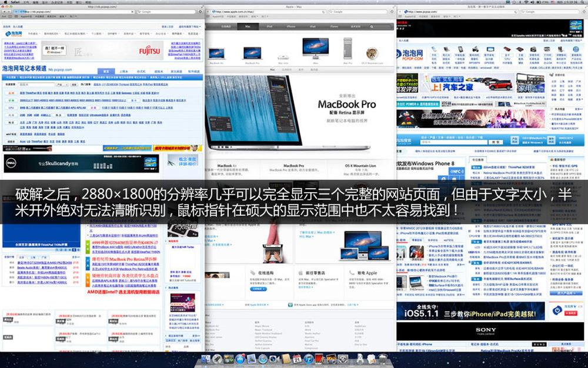588x368 pixels.
Task: Open the Applications folder stack in the Dock
Action: (360, 359)
